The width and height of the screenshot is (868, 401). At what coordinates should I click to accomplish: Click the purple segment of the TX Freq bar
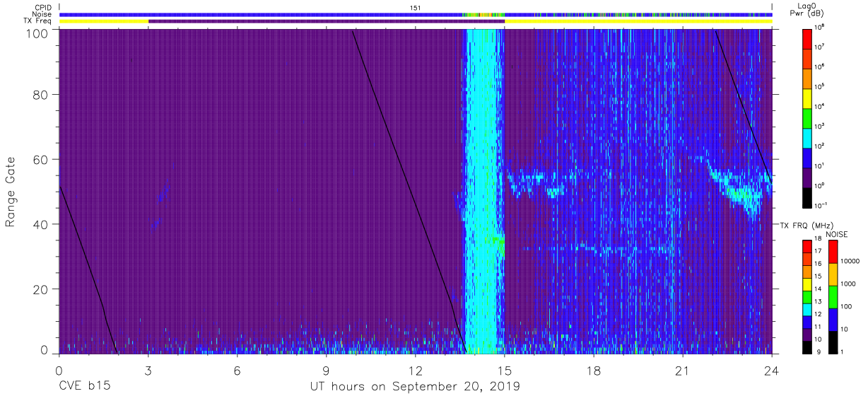327,21
